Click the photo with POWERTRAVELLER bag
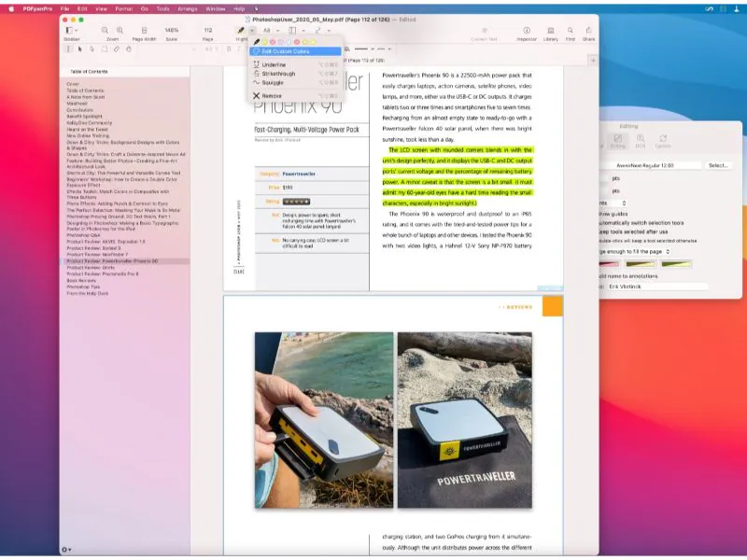 click(465, 420)
